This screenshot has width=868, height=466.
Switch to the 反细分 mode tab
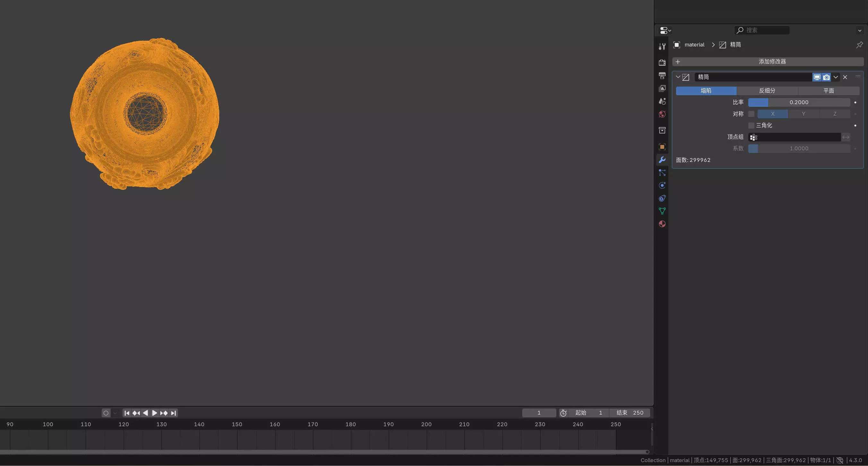767,91
